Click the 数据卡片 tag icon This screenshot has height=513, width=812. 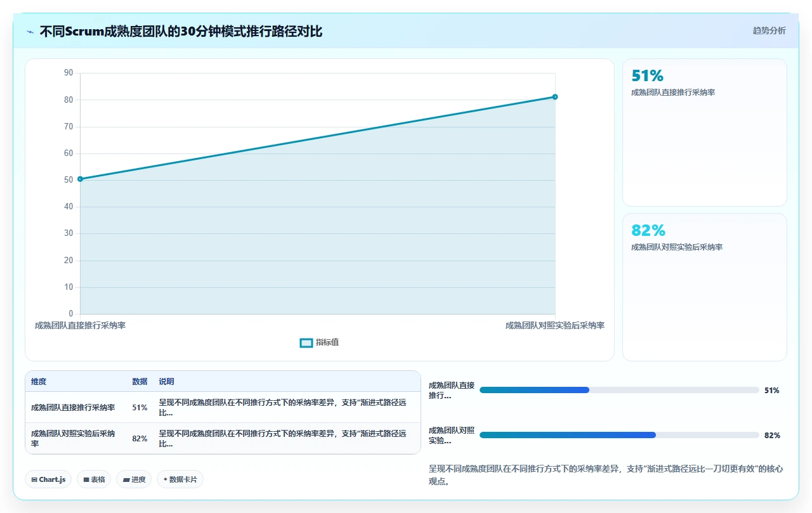(166, 479)
